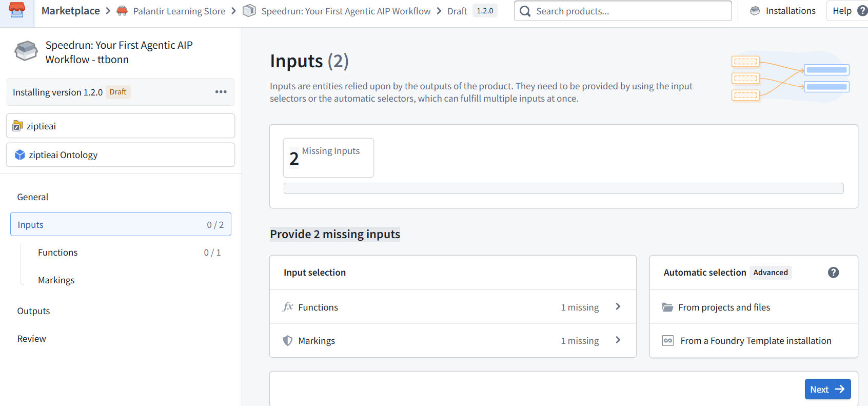Choose From projects and files

click(754, 307)
